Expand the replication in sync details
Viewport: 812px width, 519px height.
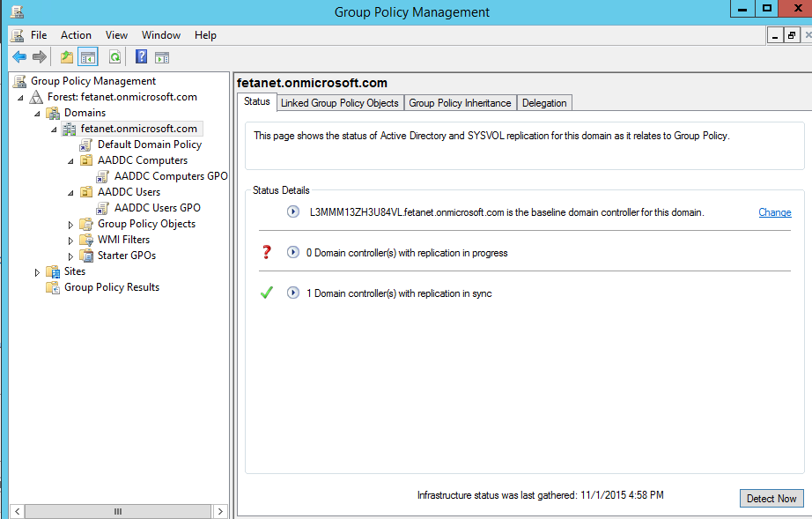293,293
